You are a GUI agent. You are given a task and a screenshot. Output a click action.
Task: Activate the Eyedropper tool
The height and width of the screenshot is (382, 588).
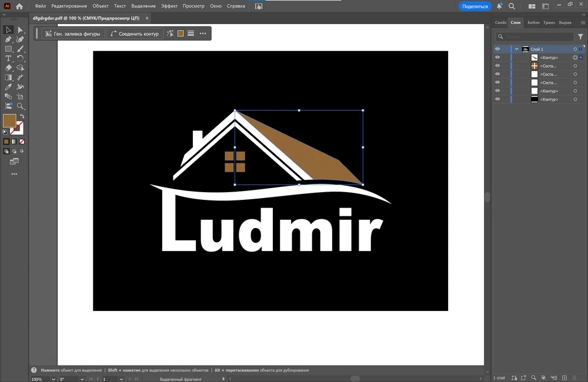9,87
